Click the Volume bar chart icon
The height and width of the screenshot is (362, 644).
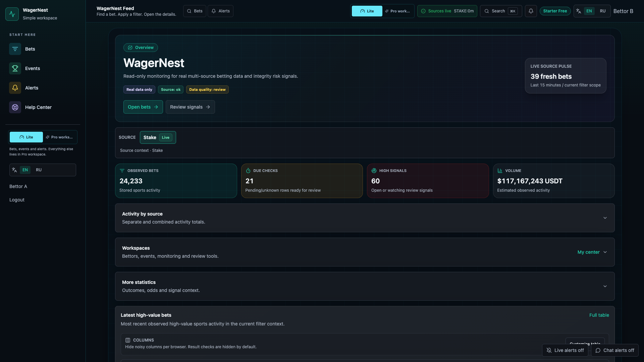click(500, 171)
